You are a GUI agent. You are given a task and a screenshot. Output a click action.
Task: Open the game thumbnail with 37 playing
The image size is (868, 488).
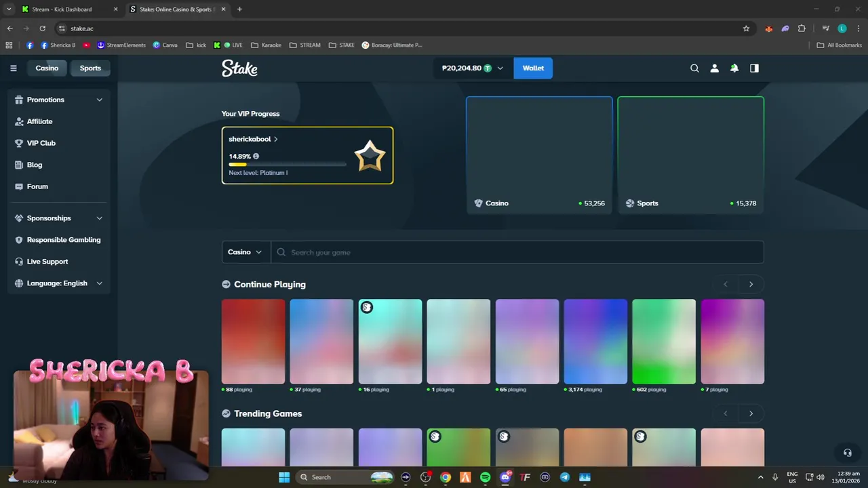tap(321, 342)
